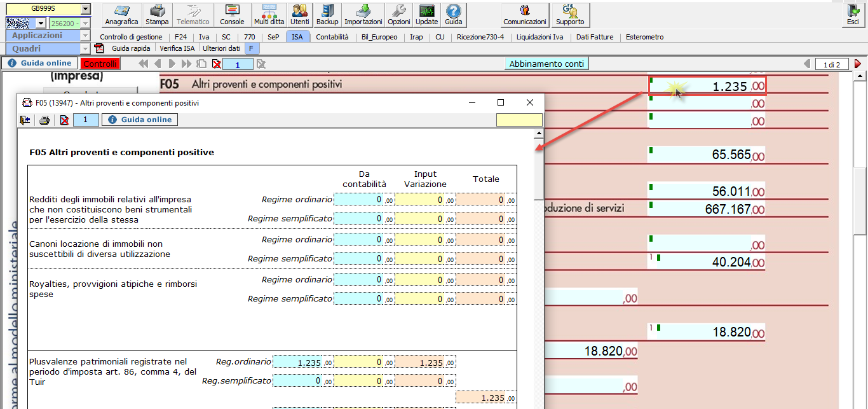Click Guida online in the F05 dialog
This screenshot has width=868, height=409.
tap(140, 120)
